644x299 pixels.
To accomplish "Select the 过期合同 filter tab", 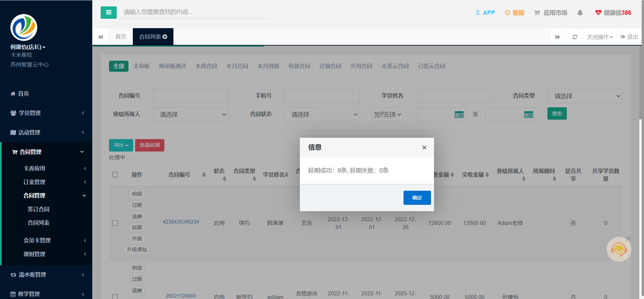I will [x=330, y=66].
